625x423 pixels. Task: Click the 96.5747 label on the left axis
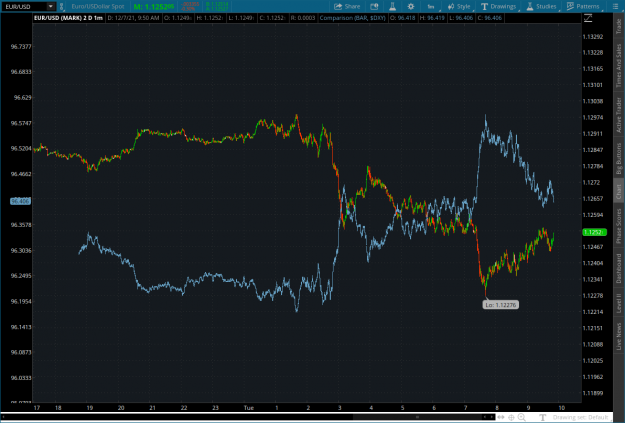click(x=21, y=123)
